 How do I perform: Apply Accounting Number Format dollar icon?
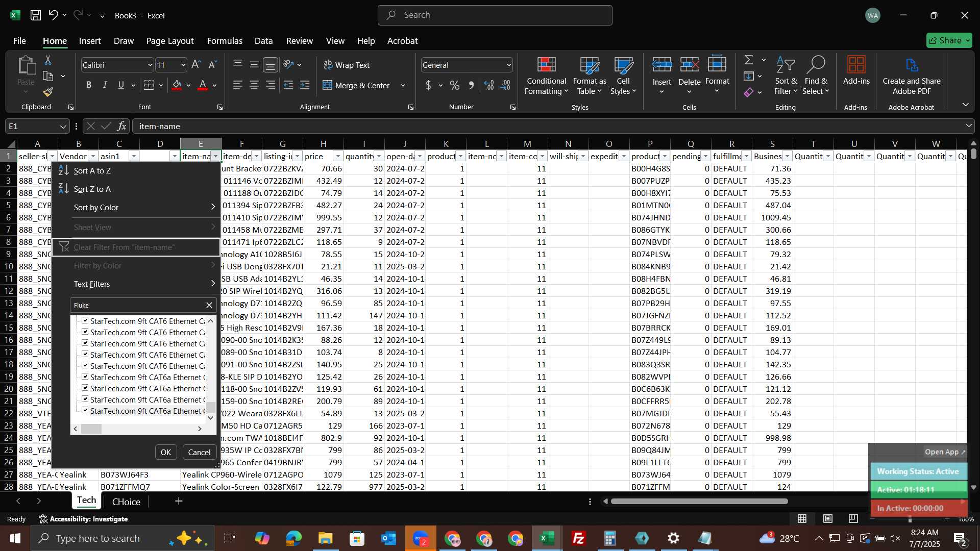[428, 85]
